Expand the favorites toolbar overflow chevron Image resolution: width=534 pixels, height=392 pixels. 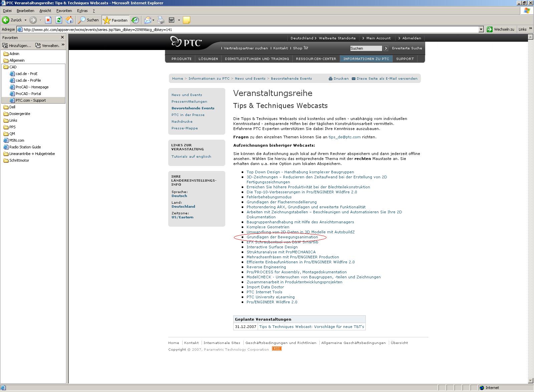click(x=63, y=45)
